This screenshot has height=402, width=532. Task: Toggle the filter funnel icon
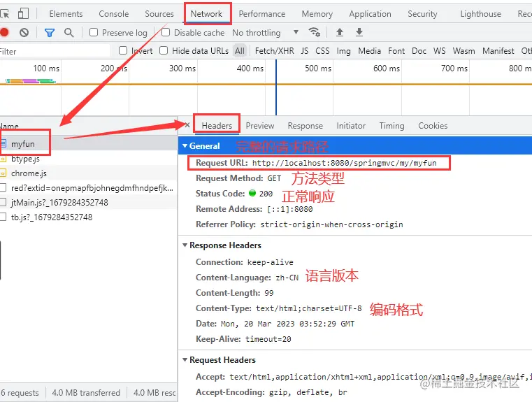coord(50,33)
